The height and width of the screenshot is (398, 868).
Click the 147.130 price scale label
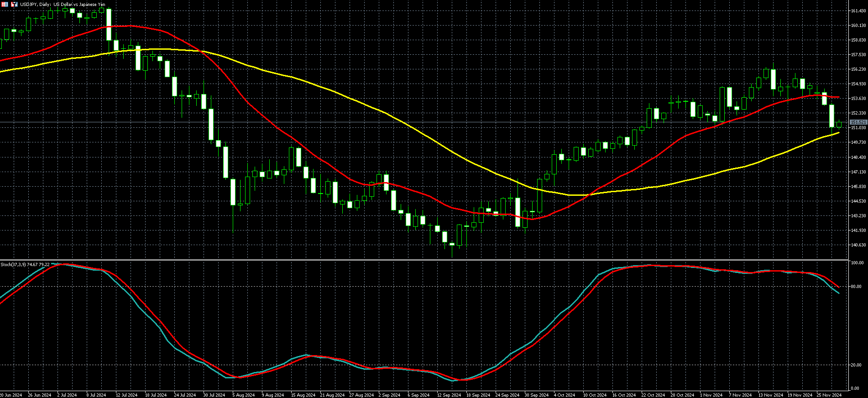[858, 172]
